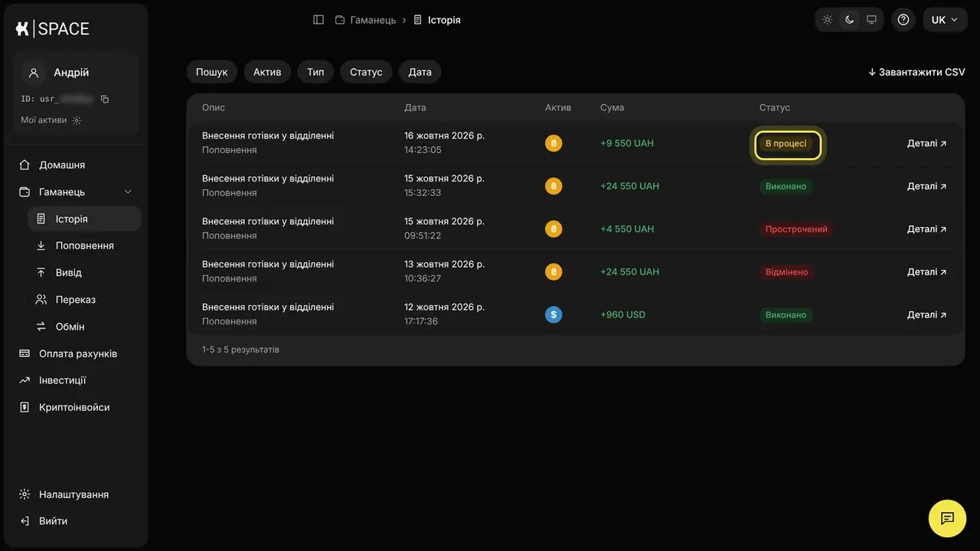Open the Статус filter

[366, 72]
